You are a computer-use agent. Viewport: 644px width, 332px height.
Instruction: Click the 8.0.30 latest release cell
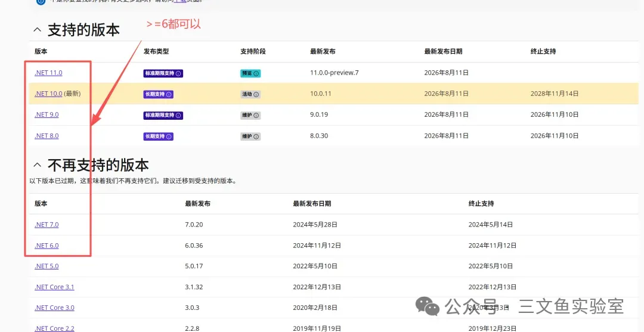tap(318, 136)
